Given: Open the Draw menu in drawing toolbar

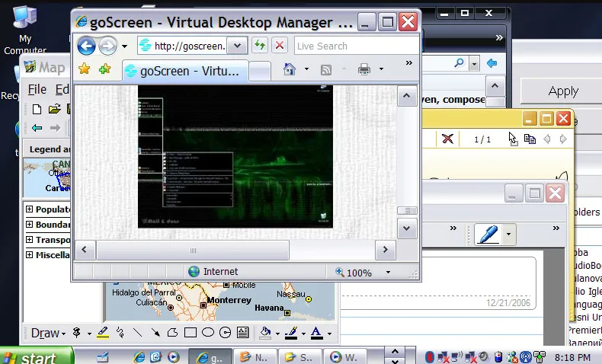Looking at the screenshot, I should (x=48, y=333).
